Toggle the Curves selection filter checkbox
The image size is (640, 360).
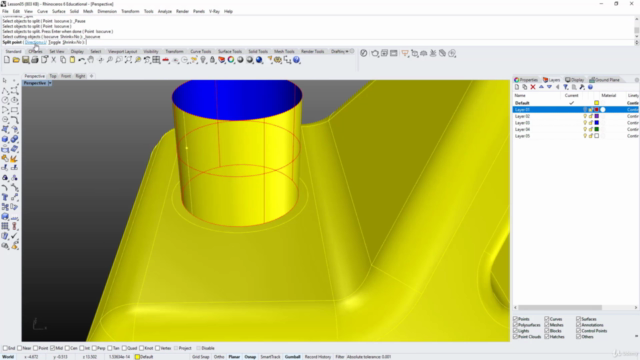547,319
